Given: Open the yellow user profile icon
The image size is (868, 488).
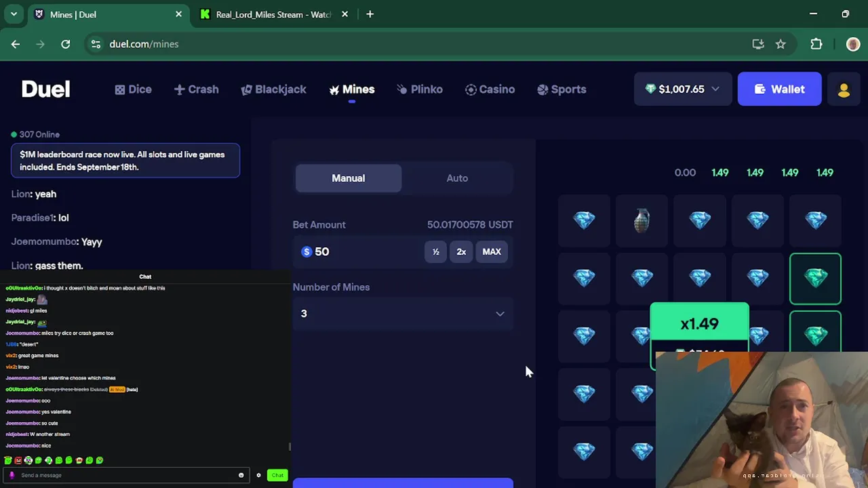Looking at the screenshot, I should point(844,89).
